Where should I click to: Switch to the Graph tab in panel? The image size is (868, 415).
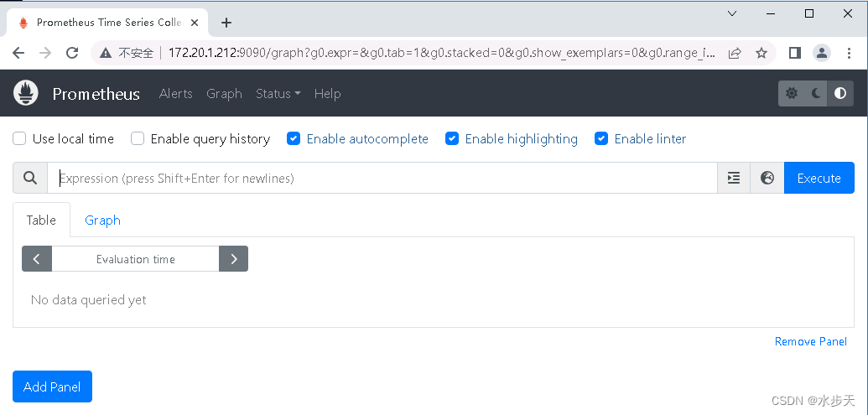(102, 220)
